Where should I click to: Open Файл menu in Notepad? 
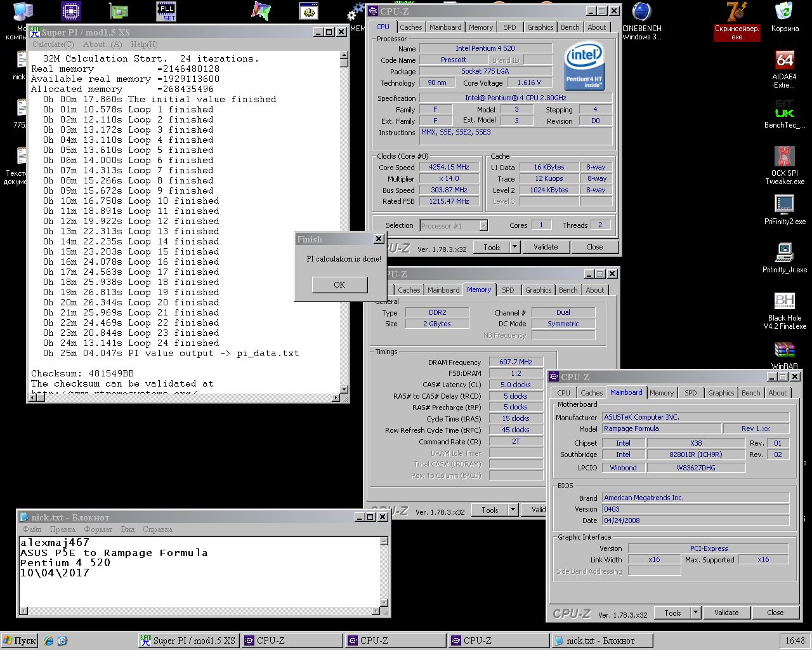tap(32, 529)
